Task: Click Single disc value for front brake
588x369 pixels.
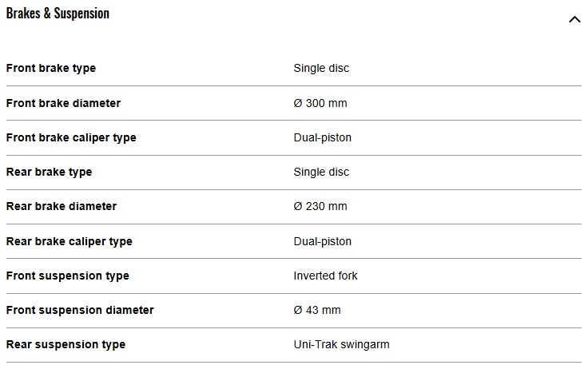Action: [x=322, y=68]
